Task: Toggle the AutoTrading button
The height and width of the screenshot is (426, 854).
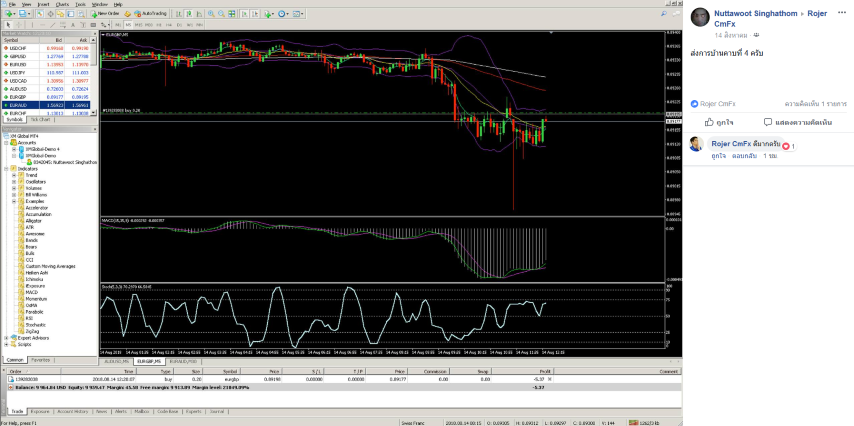Action: click(150, 14)
